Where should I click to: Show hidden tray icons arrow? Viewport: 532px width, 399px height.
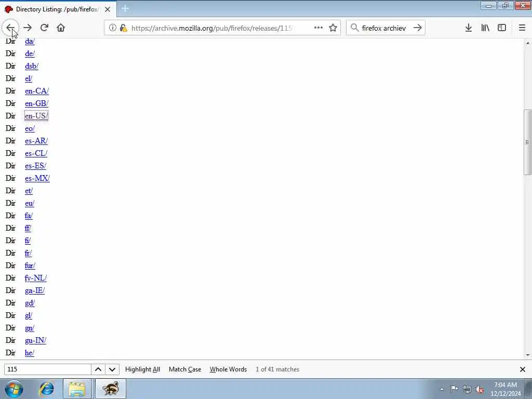442,389
